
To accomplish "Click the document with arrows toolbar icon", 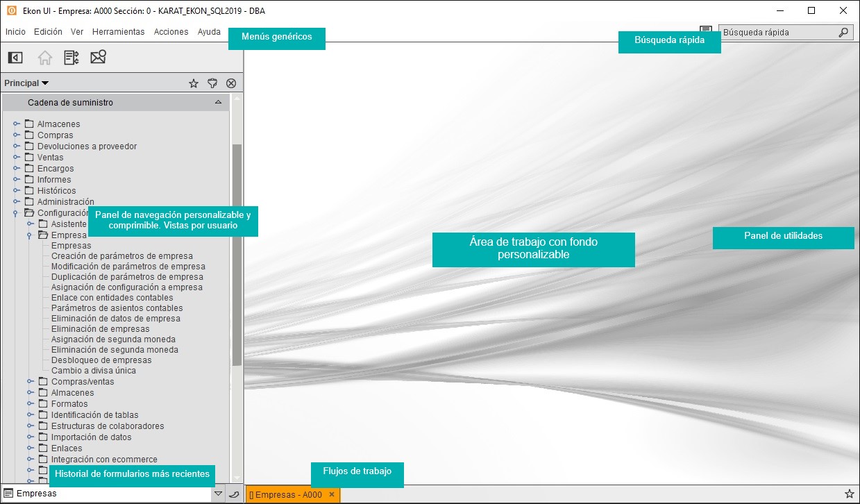I will 71,58.
